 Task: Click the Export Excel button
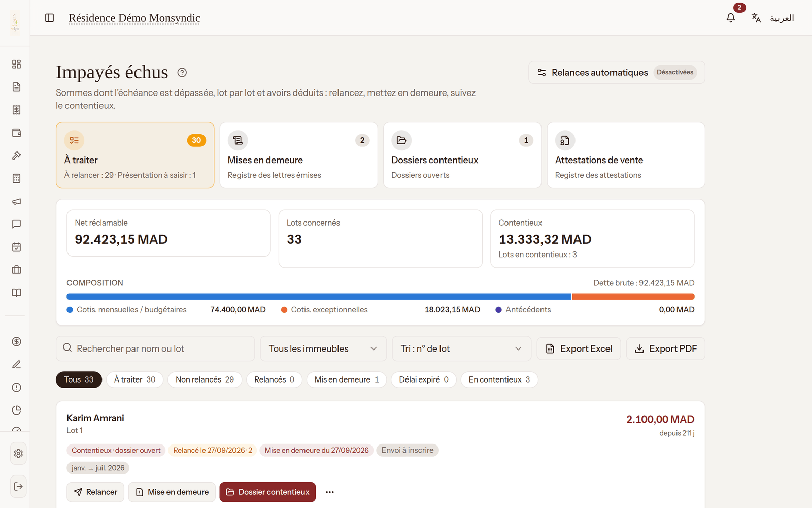click(579, 348)
